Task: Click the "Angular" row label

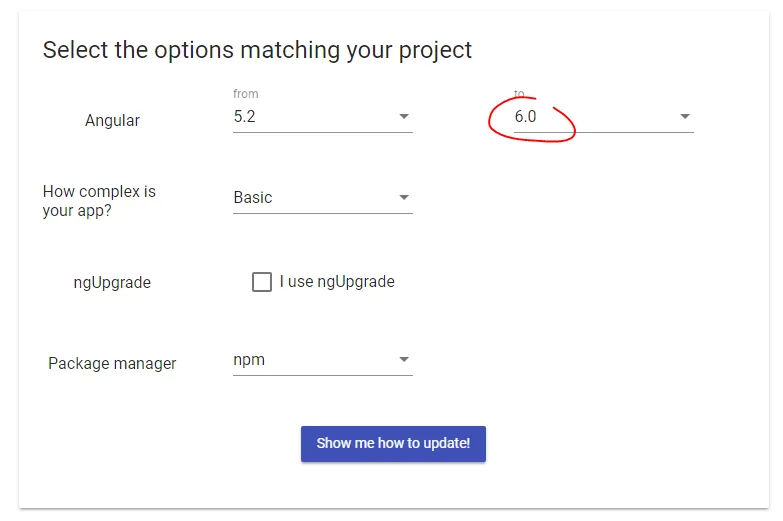Action: [x=112, y=121]
